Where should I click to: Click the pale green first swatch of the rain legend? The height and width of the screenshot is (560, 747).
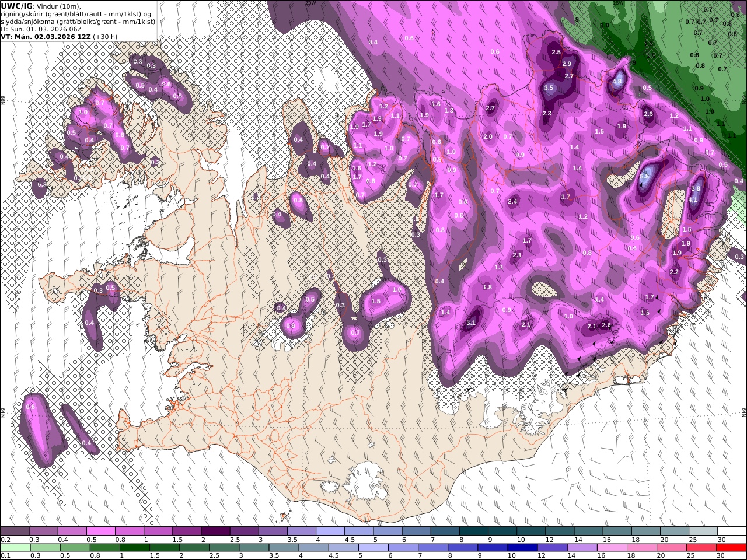pyautogui.click(x=15, y=548)
